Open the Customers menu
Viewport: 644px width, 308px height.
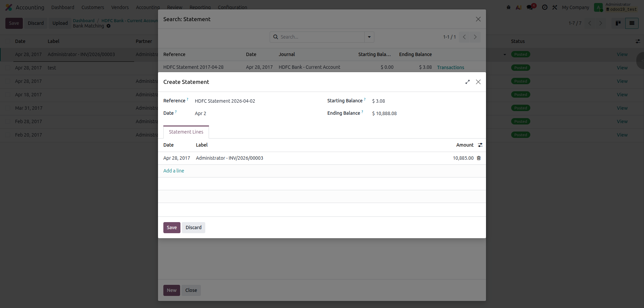tap(93, 7)
